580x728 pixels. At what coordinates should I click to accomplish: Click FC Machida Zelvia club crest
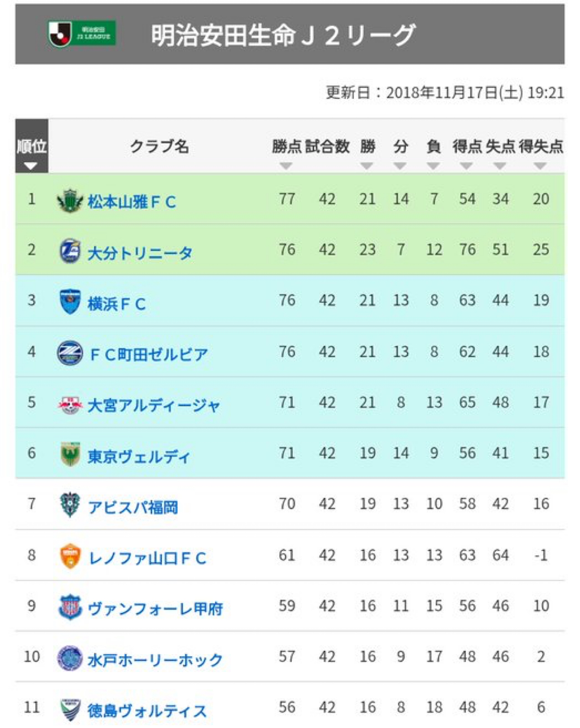click(x=69, y=352)
